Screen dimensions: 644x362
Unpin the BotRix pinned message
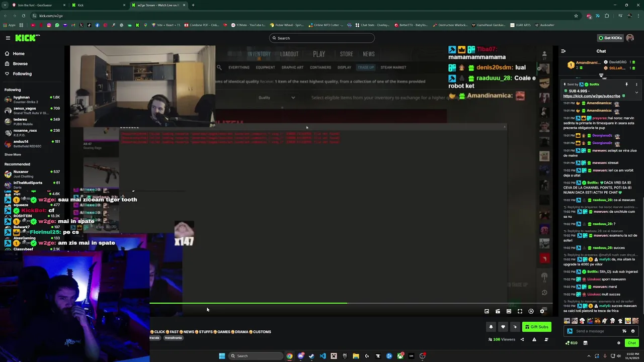pyautogui.click(x=626, y=84)
